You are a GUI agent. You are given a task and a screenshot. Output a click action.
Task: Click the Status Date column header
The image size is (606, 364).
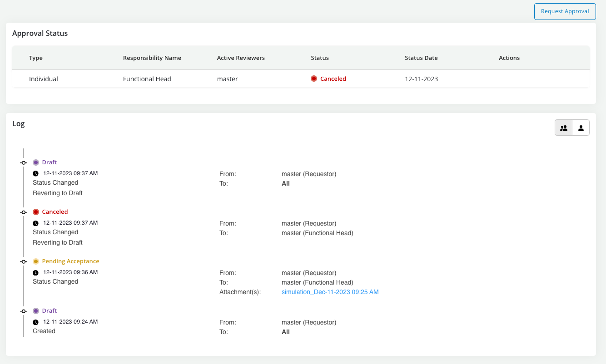pyautogui.click(x=421, y=58)
